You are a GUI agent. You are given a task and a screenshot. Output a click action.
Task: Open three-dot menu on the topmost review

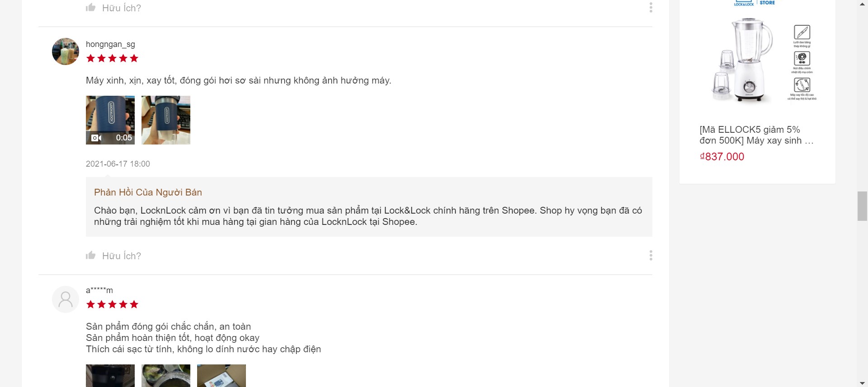pos(651,8)
